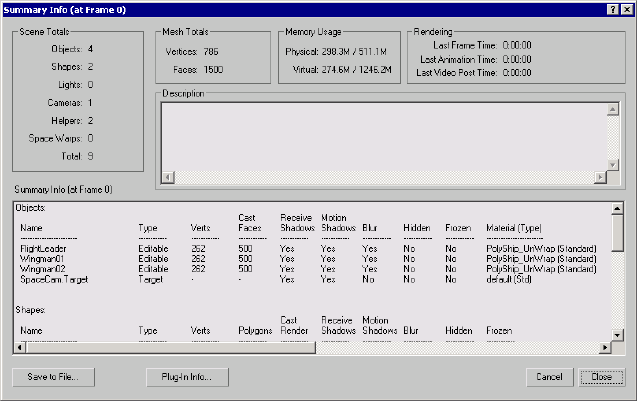
Task: Open Plug-In Info dialog
Action: coord(187,377)
